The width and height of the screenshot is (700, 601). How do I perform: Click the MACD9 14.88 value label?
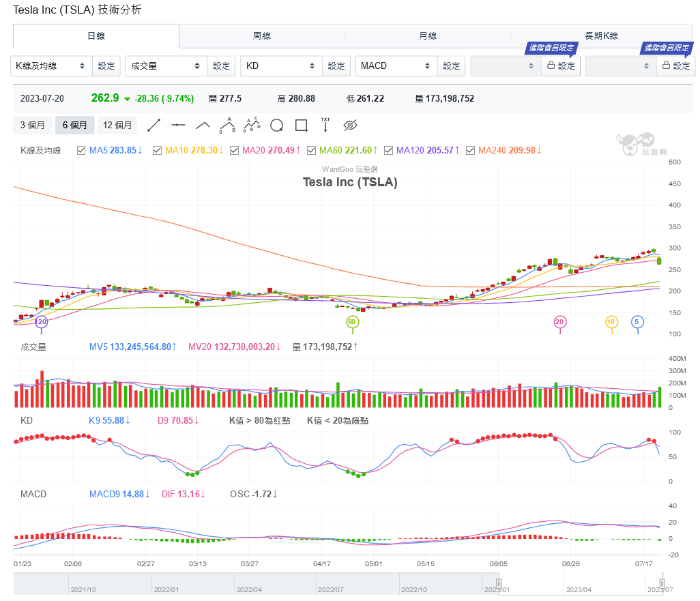(x=119, y=495)
